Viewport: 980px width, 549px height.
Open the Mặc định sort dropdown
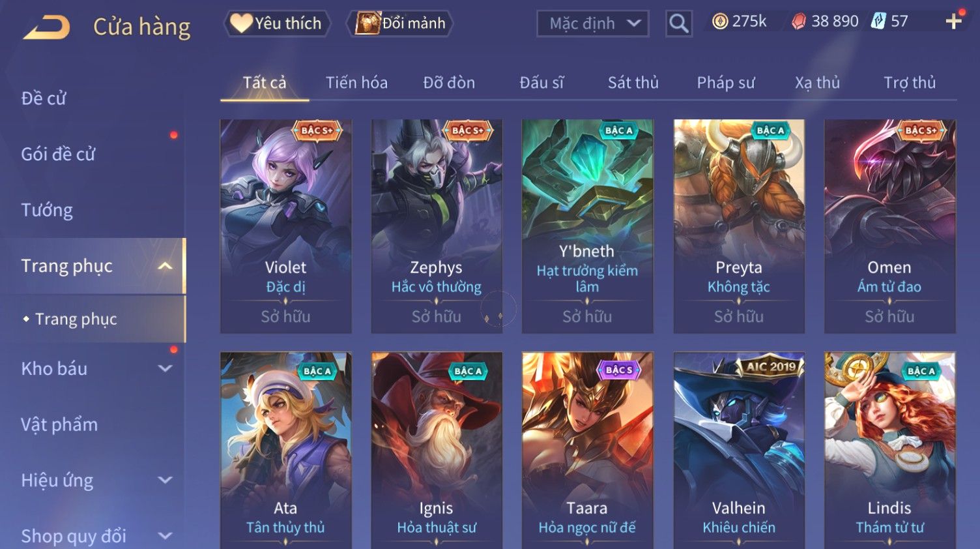click(592, 23)
